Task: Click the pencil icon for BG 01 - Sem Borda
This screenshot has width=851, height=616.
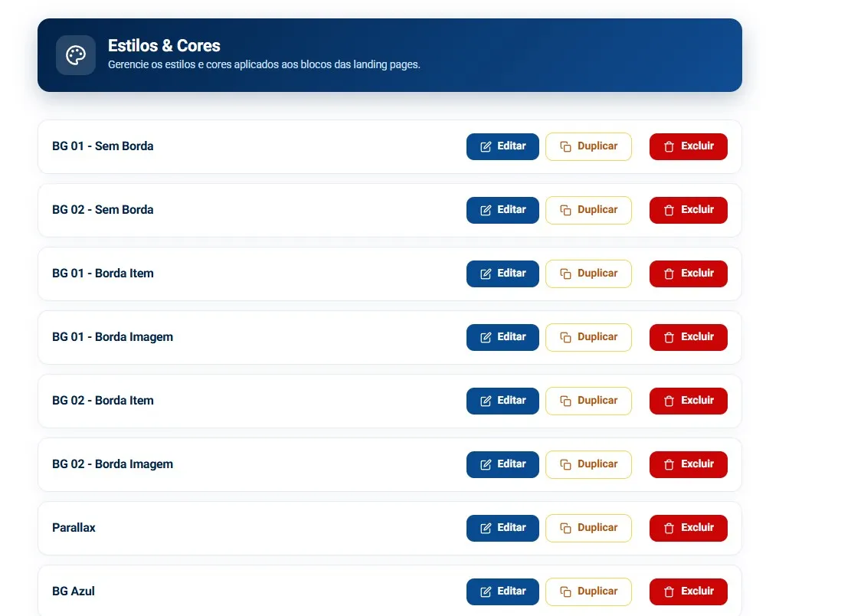Action: 486,146
